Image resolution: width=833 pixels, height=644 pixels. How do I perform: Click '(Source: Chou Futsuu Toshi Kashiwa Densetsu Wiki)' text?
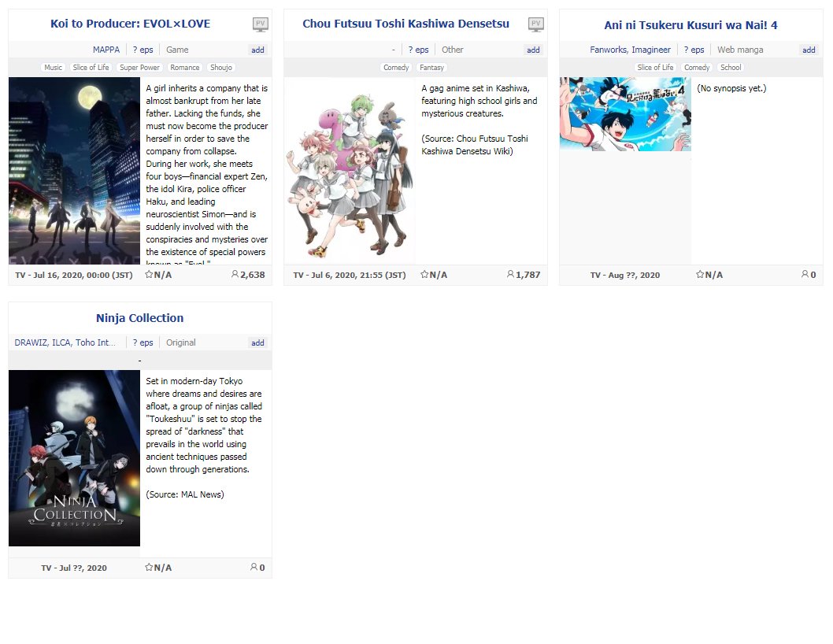475,145
